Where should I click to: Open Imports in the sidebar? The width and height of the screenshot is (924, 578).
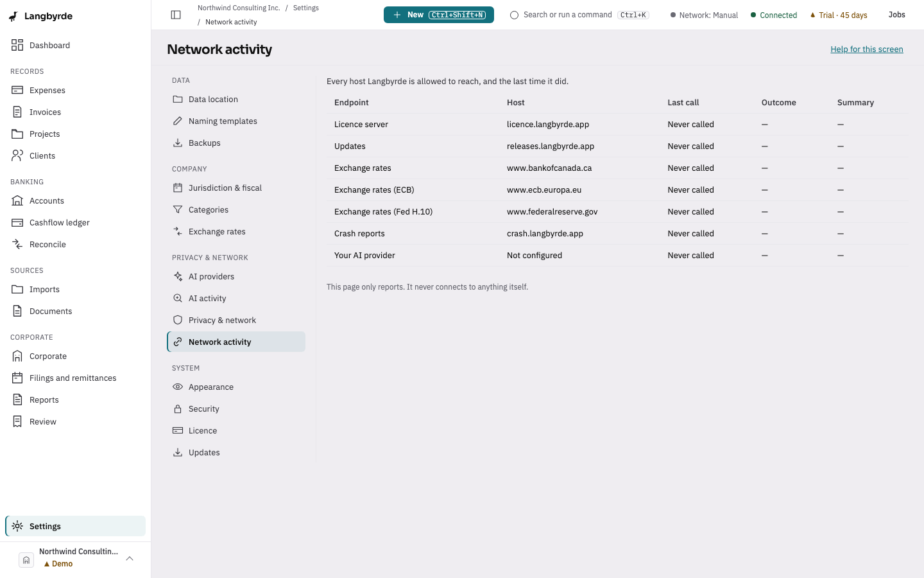click(76, 289)
